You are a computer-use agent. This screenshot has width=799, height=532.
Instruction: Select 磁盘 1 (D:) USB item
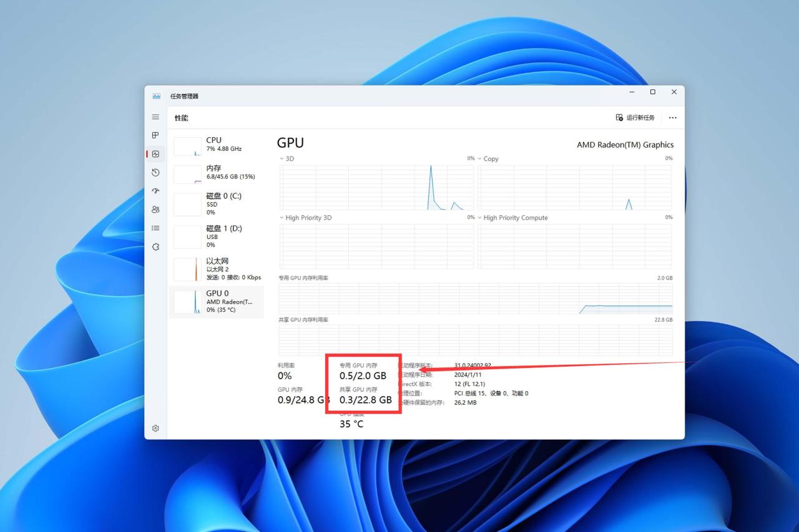pyautogui.click(x=217, y=236)
